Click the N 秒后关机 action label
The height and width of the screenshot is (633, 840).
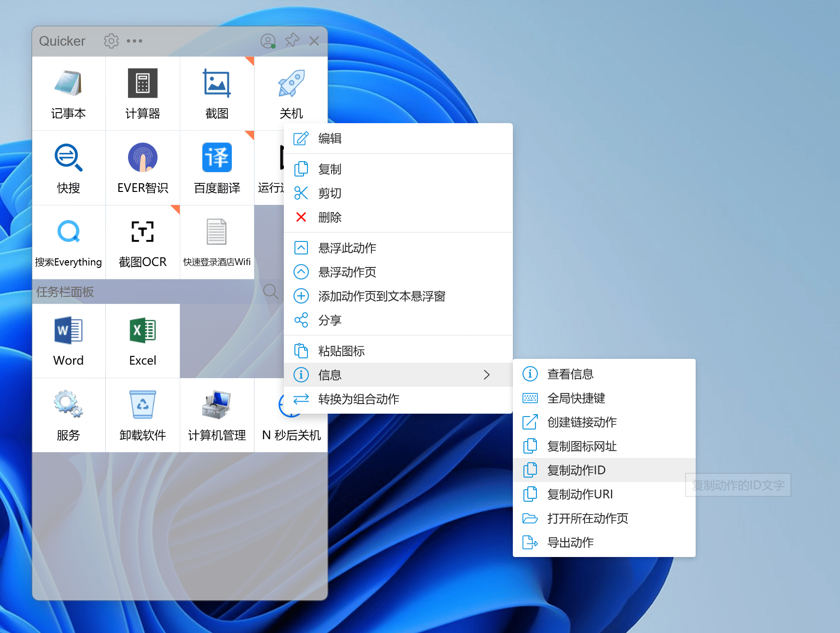point(291,435)
